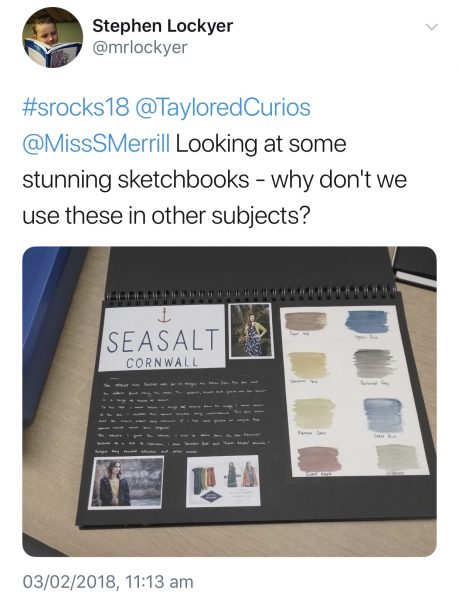Click the coastal woman portrait photo
The width and height of the screenshot is (459, 600).
pos(127,483)
